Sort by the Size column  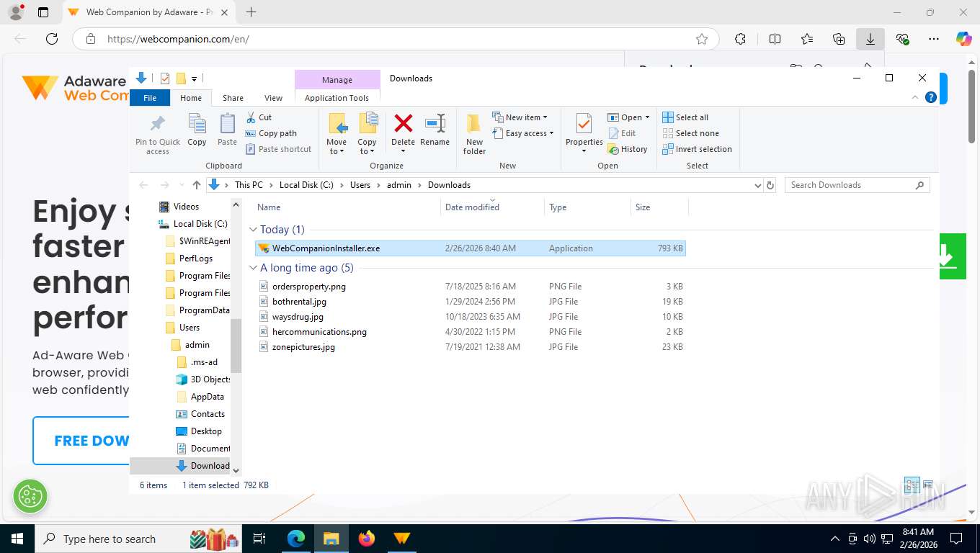[643, 207]
